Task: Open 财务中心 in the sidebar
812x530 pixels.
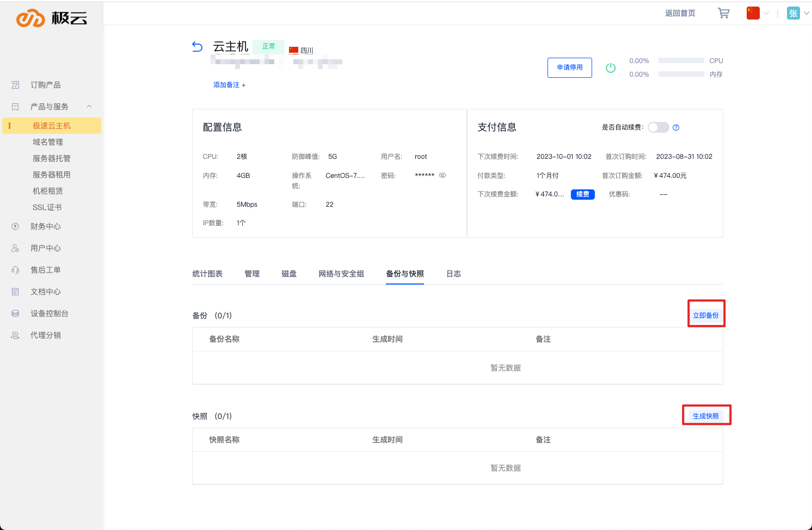Action: (x=46, y=226)
